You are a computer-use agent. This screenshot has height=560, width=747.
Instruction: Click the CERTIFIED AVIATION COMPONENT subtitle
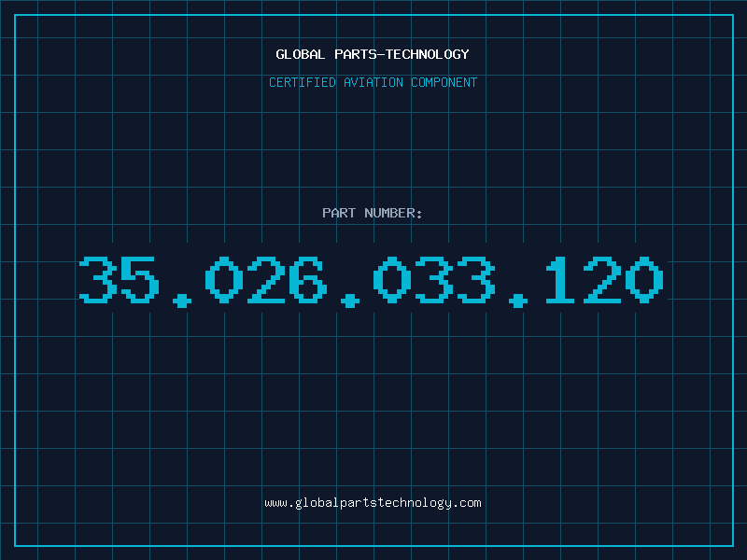[373, 82]
